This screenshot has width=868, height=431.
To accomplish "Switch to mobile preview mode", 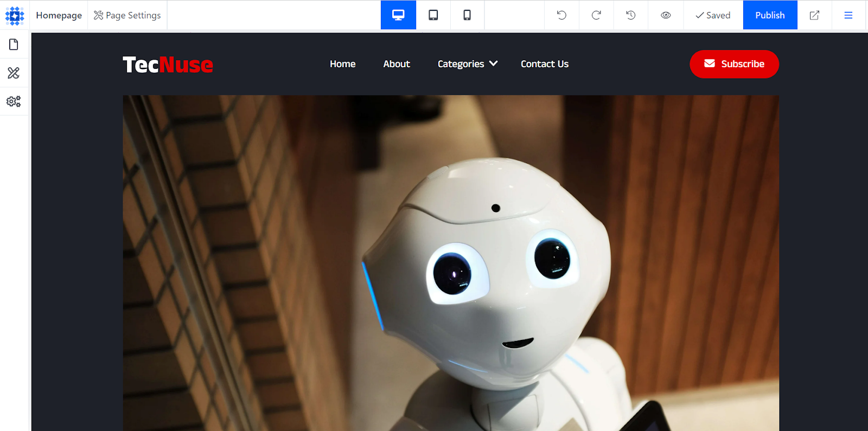I will point(467,15).
